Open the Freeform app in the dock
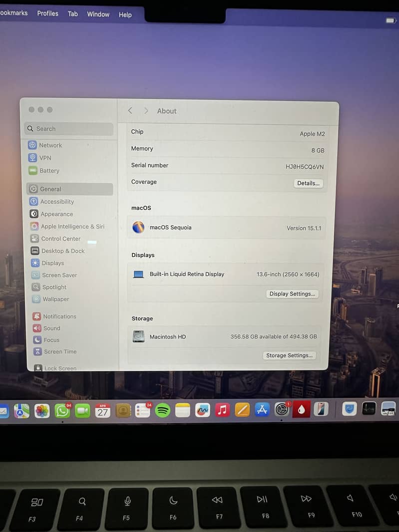 (202, 410)
